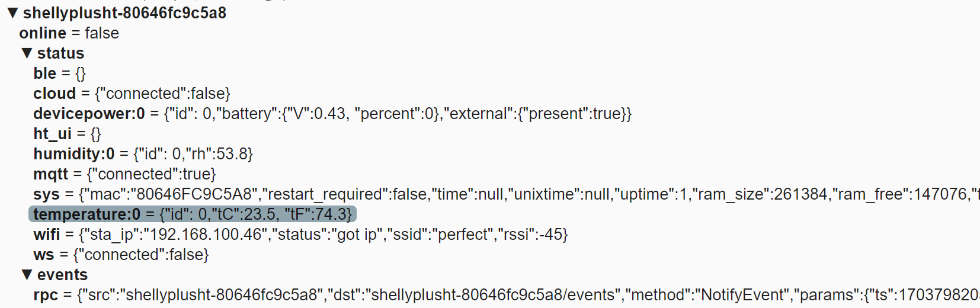Image resolution: width=980 pixels, height=308 pixels.
Task: Click the mqtt connected:true entry
Action: tap(124, 174)
